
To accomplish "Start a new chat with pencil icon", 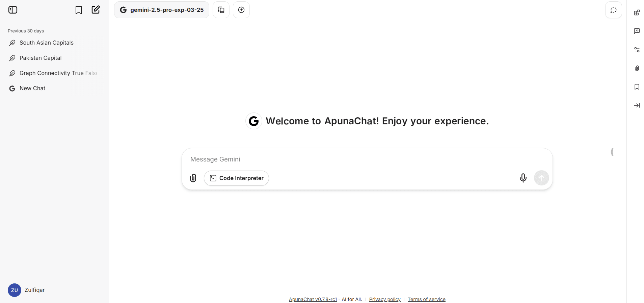I will [96, 10].
